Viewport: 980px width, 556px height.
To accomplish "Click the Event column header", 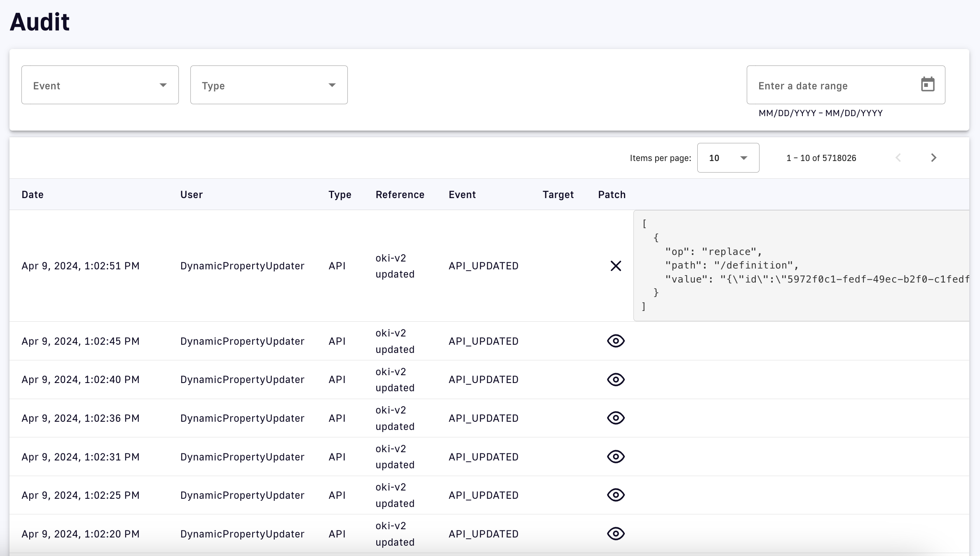I will tap(462, 194).
